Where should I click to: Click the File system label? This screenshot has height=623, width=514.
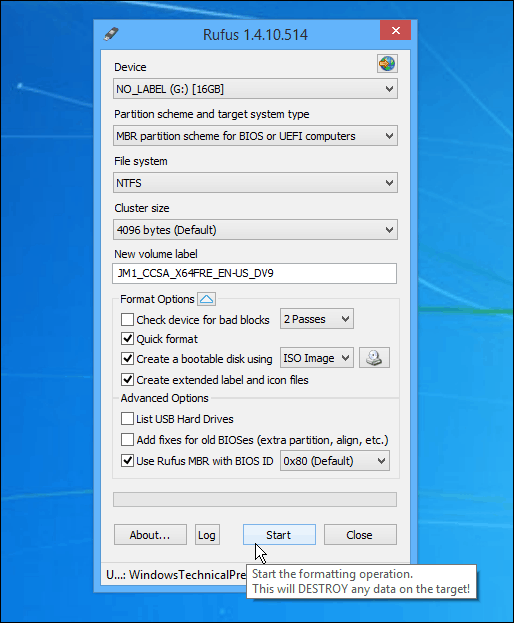[141, 161]
